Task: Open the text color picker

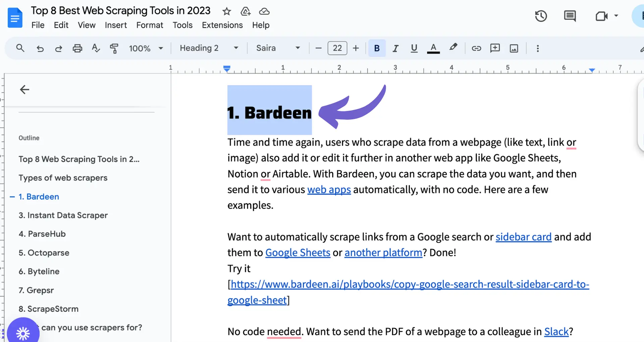Action: pos(433,48)
